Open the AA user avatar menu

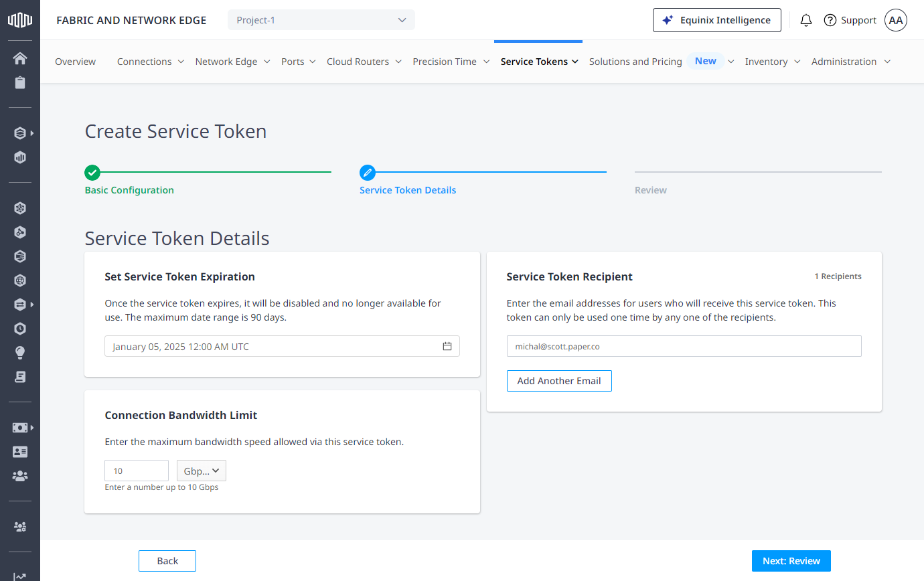pyautogui.click(x=896, y=20)
